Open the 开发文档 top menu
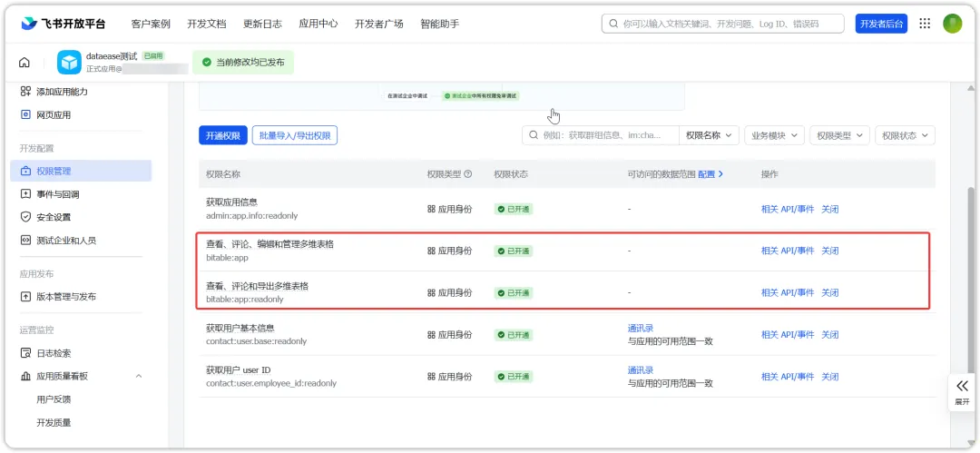The image size is (980, 453). tap(206, 24)
